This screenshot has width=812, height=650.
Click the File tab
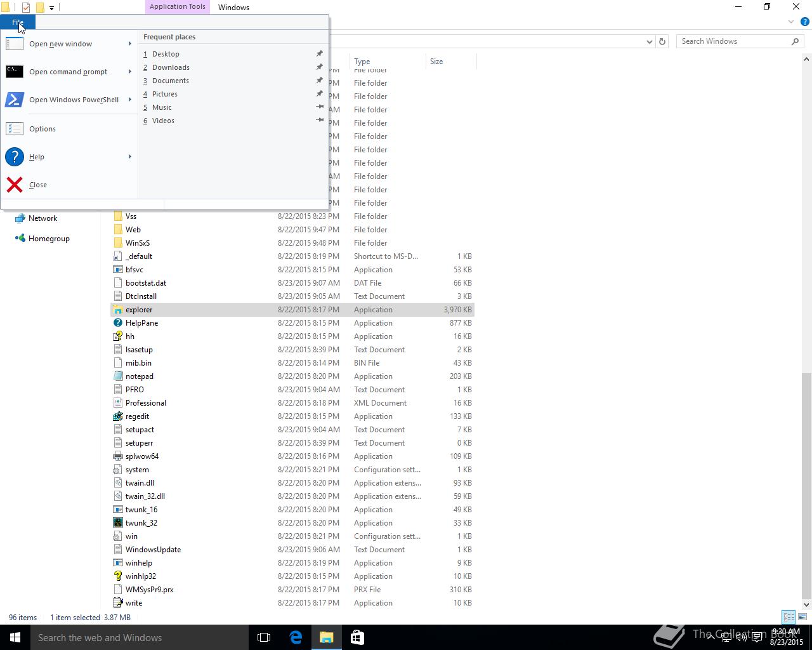point(18,22)
